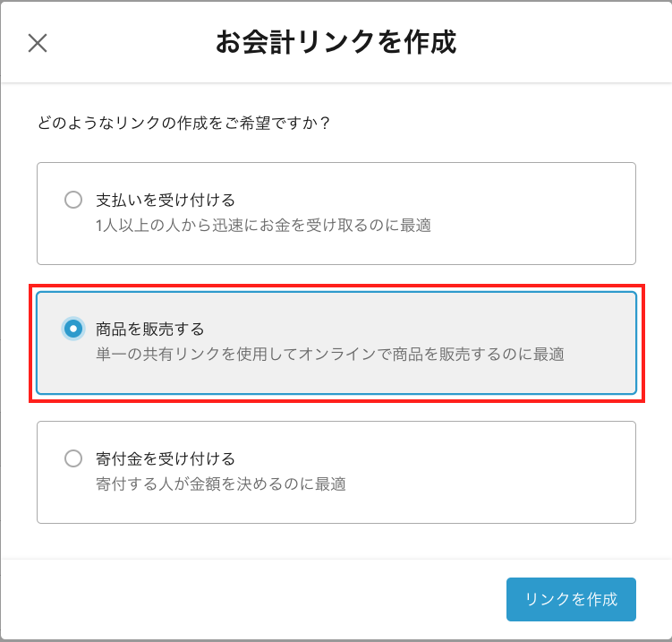Click the 支払いを受け付ける option label
The height and width of the screenshot is (642, 672).
coord(166,200)
